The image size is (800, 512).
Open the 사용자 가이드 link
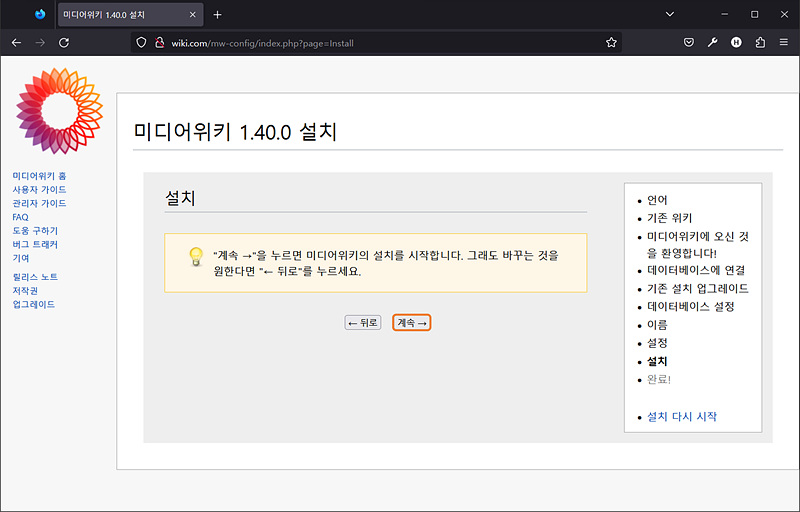pos(39,190)
